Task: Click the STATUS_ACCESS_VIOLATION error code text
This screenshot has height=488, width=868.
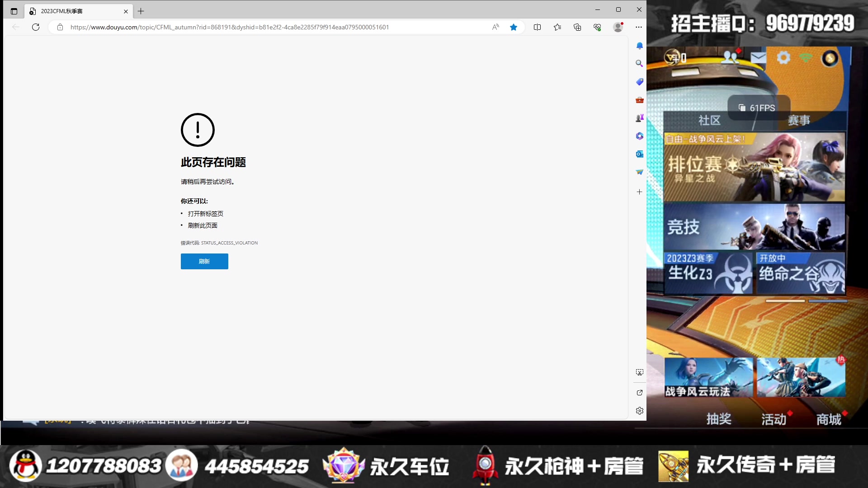Action: click(229, 243)
